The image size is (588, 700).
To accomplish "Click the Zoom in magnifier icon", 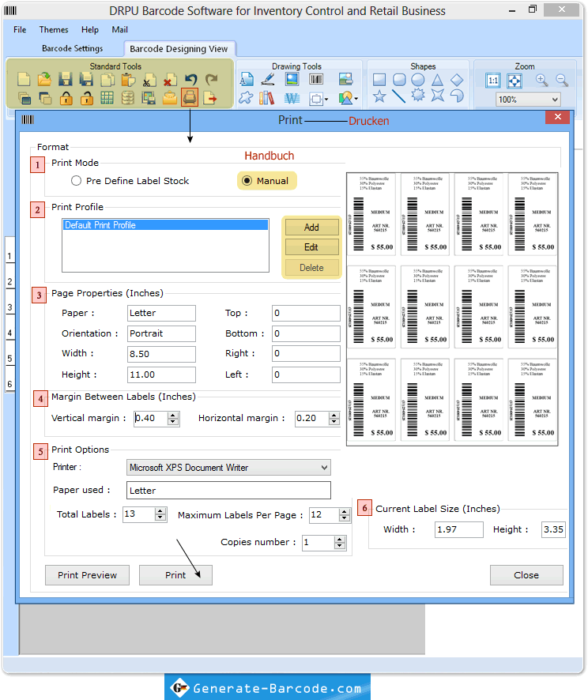I will (x=541, y=81).
